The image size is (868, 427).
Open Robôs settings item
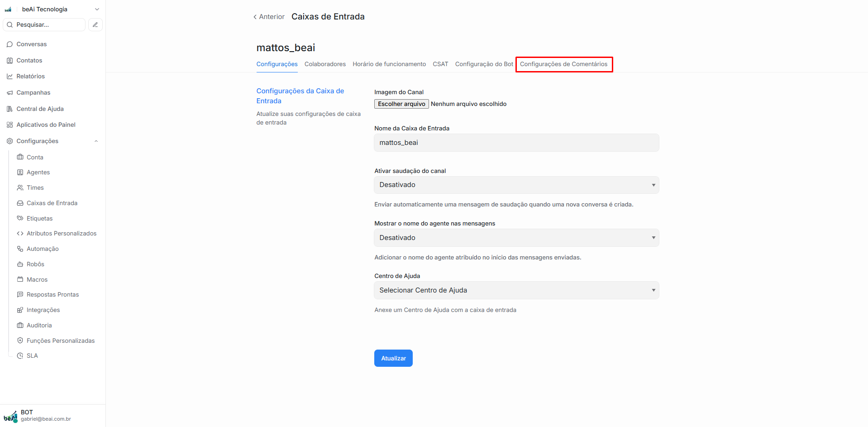click(35, 264)
